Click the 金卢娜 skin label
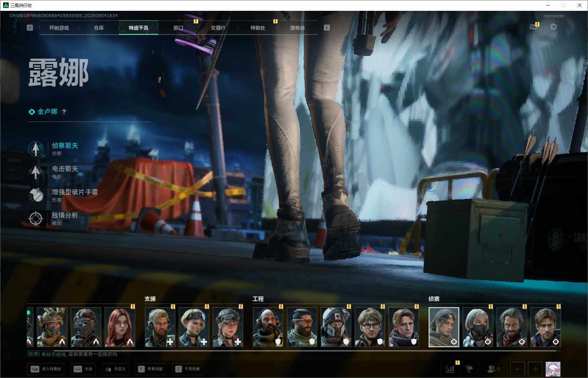The height and width of the screenshot is (378, 588). pyautogui.click(x=48, y=112)
